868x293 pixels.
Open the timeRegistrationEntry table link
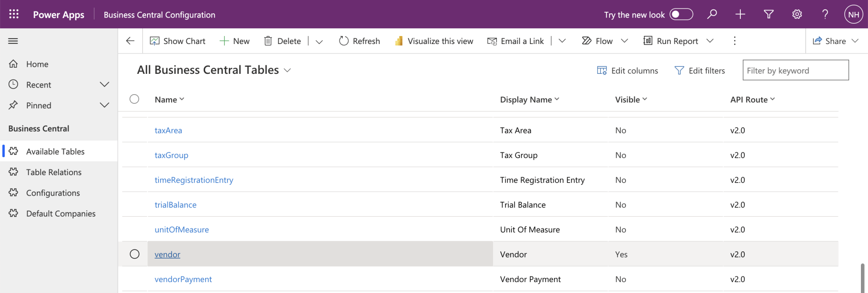point(194,180)
